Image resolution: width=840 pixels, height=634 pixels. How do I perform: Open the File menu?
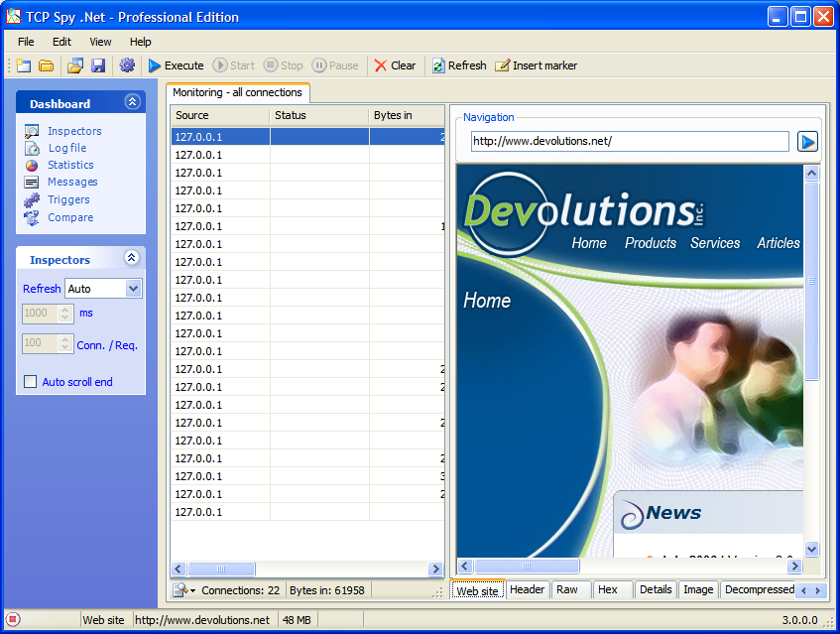tap(26, 42)
